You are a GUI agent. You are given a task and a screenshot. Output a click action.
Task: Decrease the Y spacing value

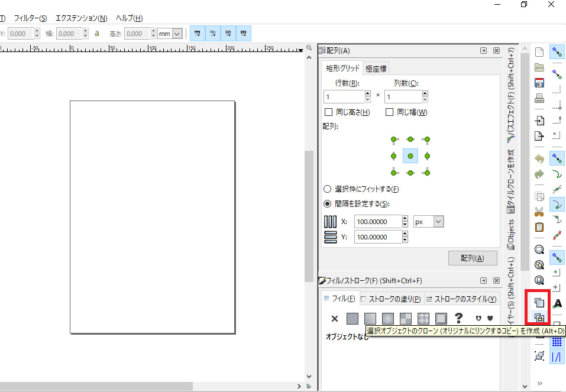[x=405, y=240]
